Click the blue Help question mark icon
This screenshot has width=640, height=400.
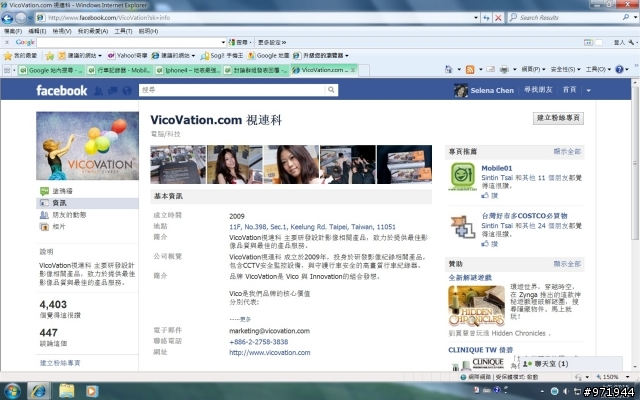pyautogui.click(x=619, y=69)
